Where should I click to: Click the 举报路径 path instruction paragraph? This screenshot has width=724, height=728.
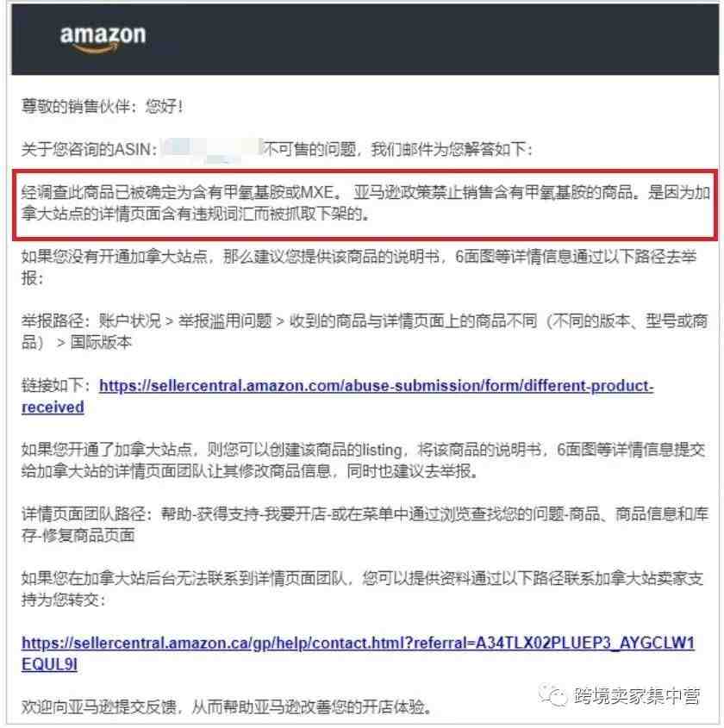pos(365,331)
